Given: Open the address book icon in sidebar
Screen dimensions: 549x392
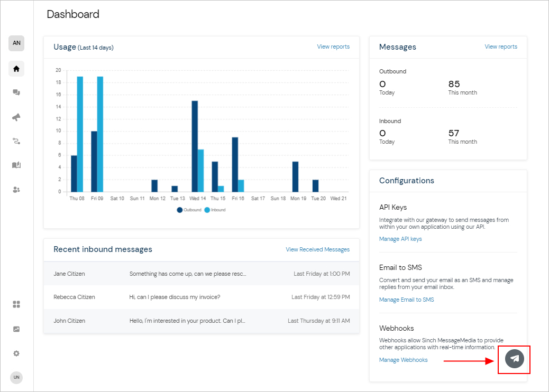Looking at the screenshot, I should coord(16,165).
